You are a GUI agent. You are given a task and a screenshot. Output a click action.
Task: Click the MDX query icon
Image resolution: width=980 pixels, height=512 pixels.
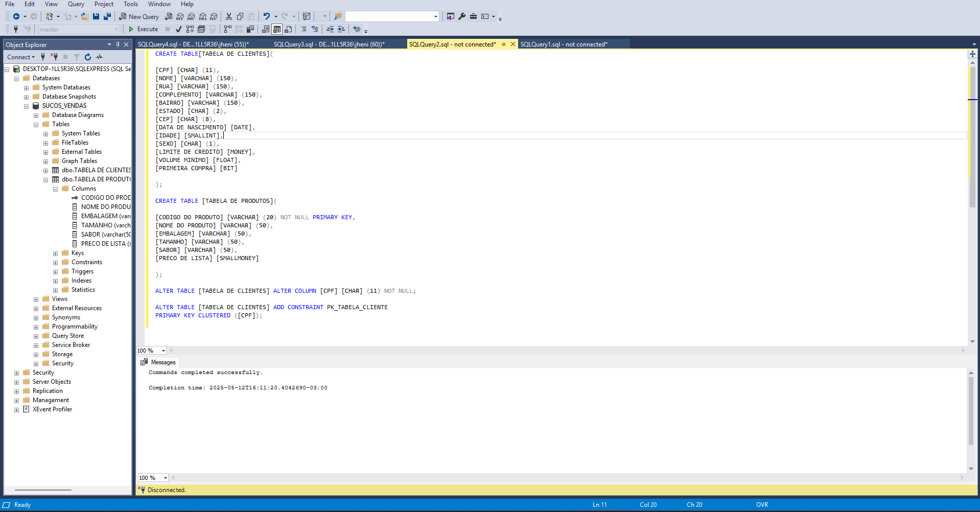(180, 16)
